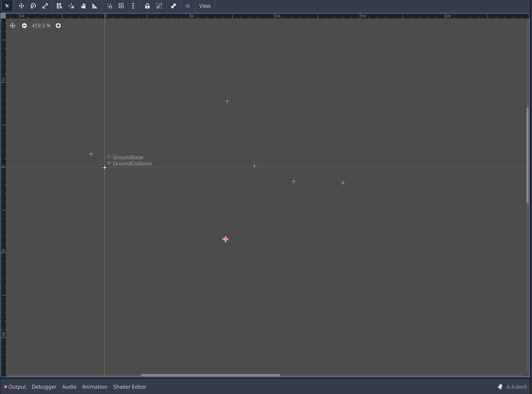Click the 4.4.dev3 version label

pos(516,387)
